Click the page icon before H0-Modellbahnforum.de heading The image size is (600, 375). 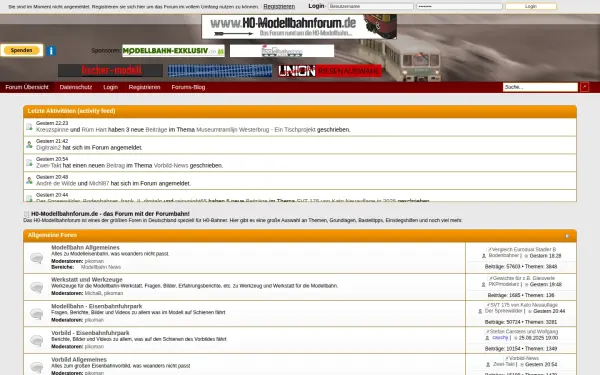(x=26, y=214)
